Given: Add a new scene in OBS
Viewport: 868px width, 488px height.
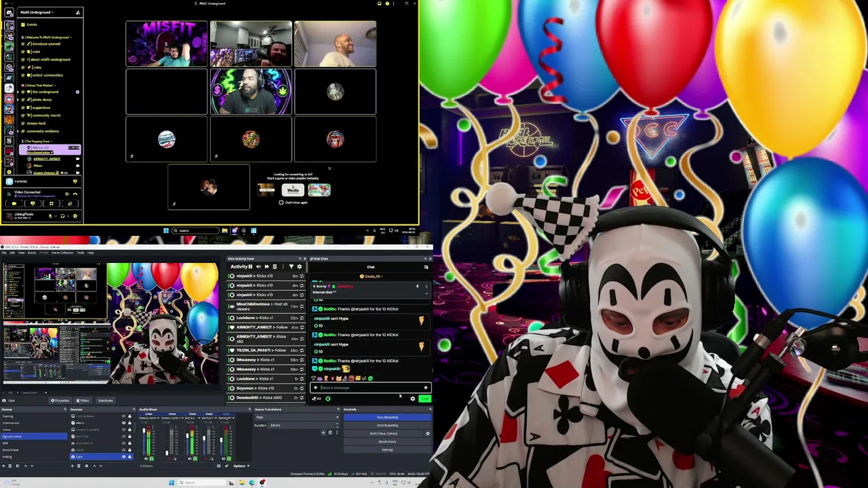Looking at the screenshot, I should click(x=3, y=466).
